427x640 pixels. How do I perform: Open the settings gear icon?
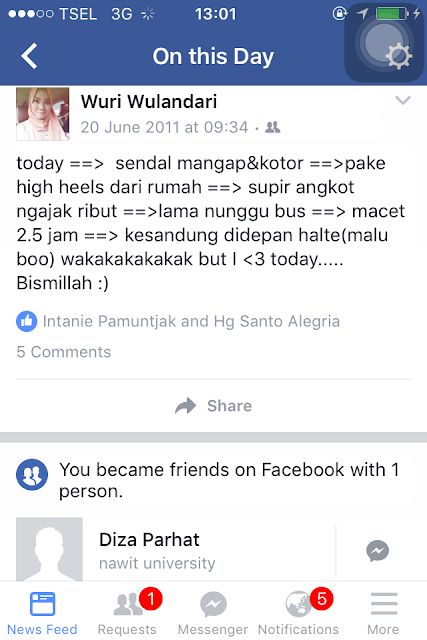[x=399, y=56]
